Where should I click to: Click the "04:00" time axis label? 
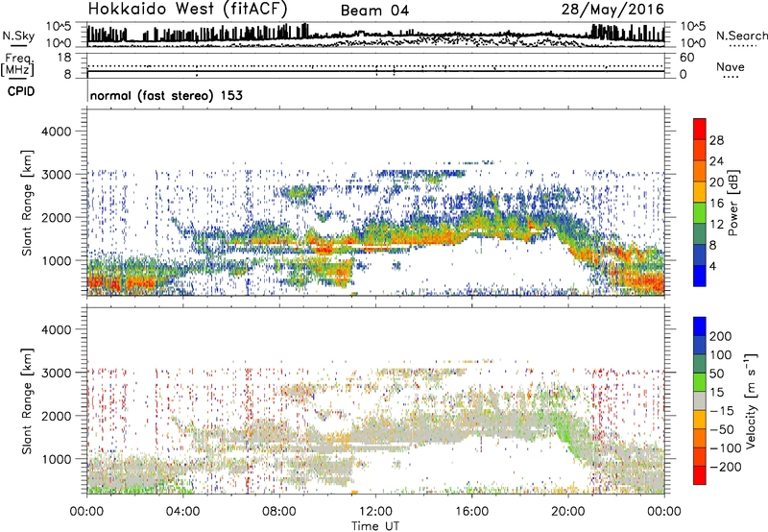[x=183, y=512]
